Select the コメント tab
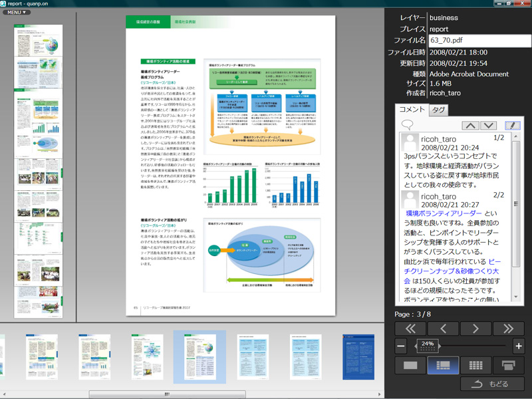The width and height of the screenshot is (532, 399). (412, 110)
